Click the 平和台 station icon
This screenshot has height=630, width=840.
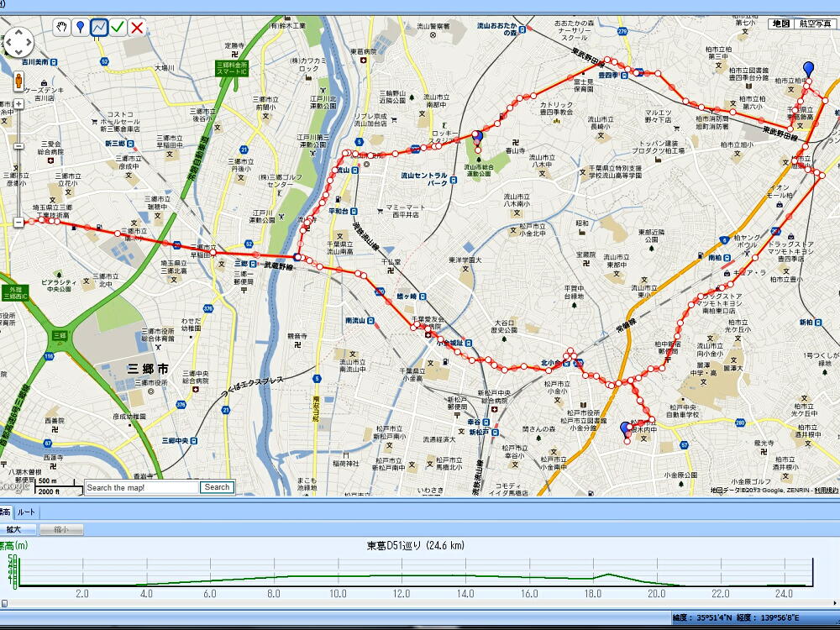coord(354,212)
